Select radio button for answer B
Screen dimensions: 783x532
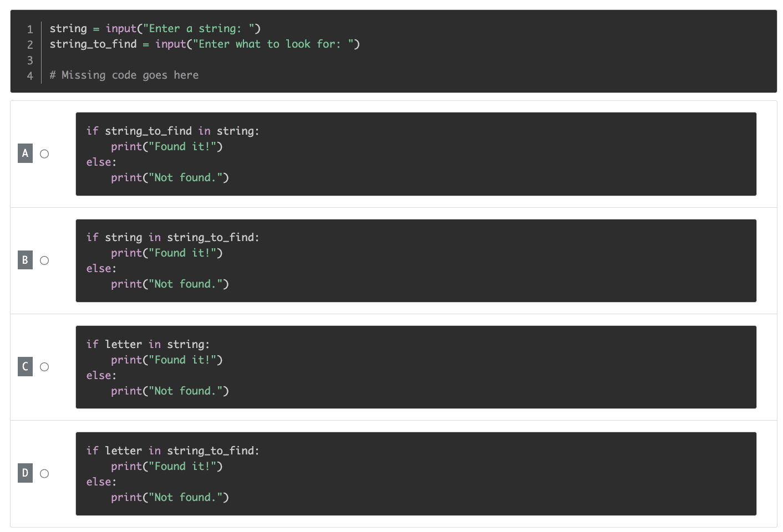44,260
